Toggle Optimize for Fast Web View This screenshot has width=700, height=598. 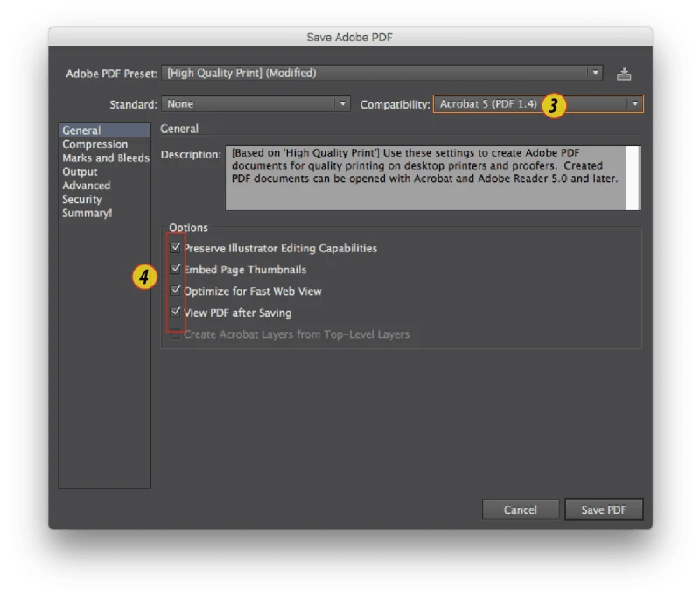coord(176,291)
